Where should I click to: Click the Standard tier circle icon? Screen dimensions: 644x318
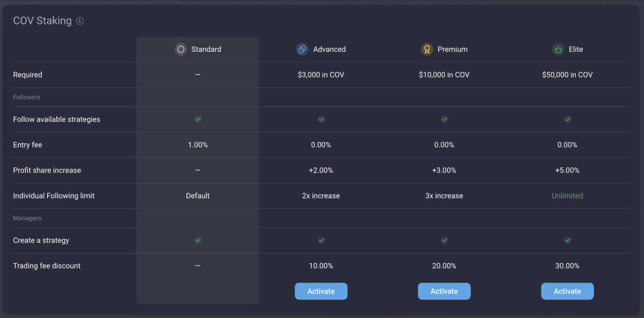(x=181, y=50)
